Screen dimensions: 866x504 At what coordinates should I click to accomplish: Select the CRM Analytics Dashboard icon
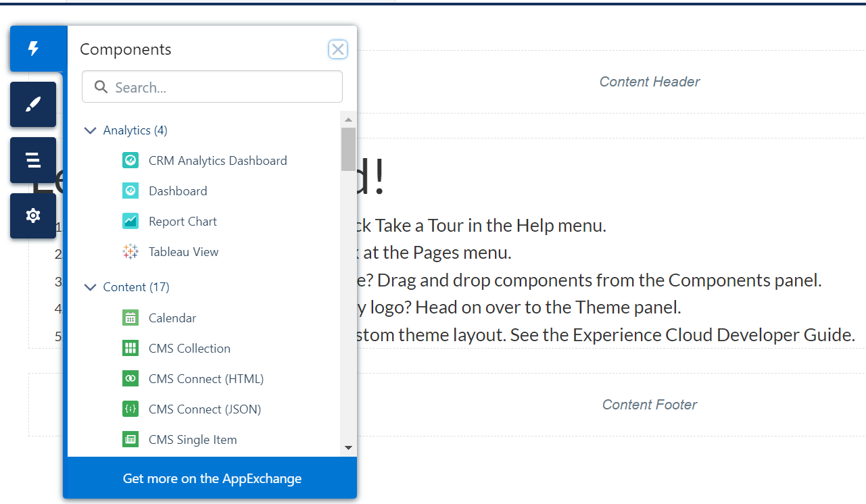coord(130,160)
